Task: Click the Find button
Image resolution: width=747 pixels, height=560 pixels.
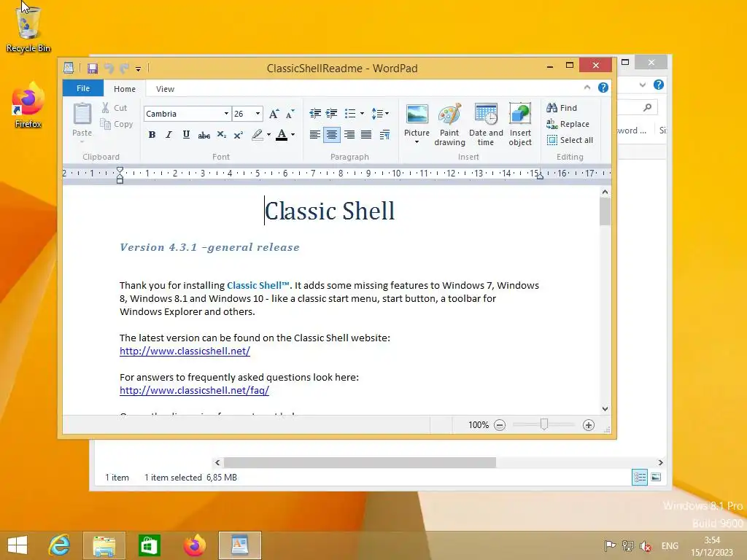Action: tap(562, 108)
